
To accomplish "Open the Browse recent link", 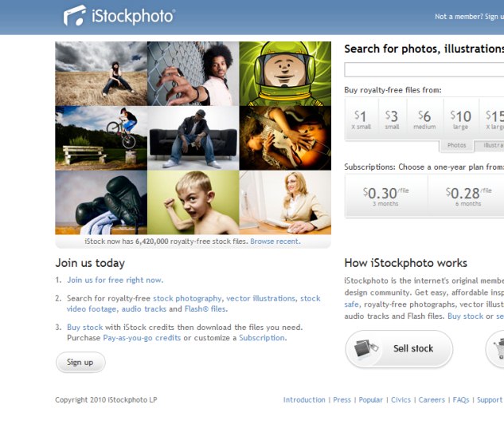I will 275,241.
